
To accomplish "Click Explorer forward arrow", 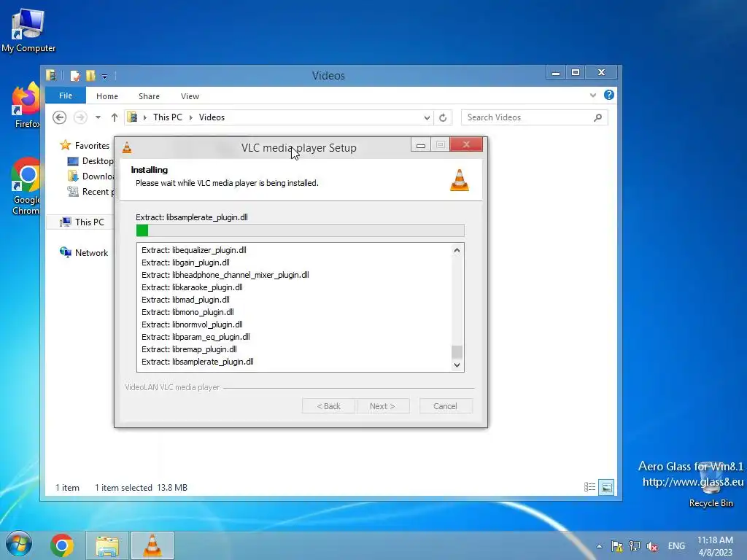I will pos(80,117).
